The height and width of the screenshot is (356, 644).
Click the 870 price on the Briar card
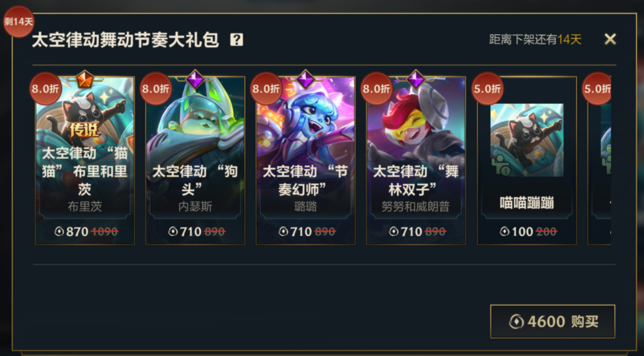click(x=77, y=232)
